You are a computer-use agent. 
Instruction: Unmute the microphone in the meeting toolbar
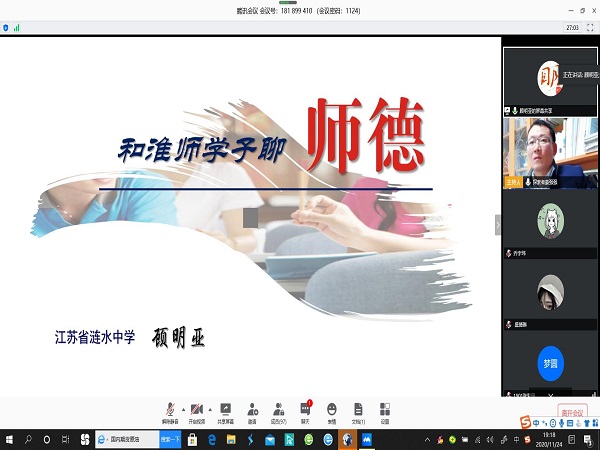pyautogui.click(x=170, y=413)
